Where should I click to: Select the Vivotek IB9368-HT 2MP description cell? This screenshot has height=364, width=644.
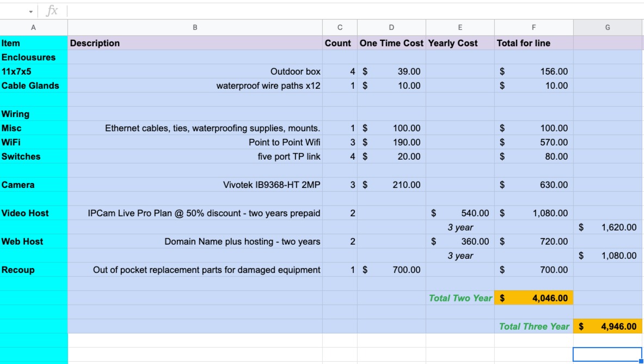195,185
